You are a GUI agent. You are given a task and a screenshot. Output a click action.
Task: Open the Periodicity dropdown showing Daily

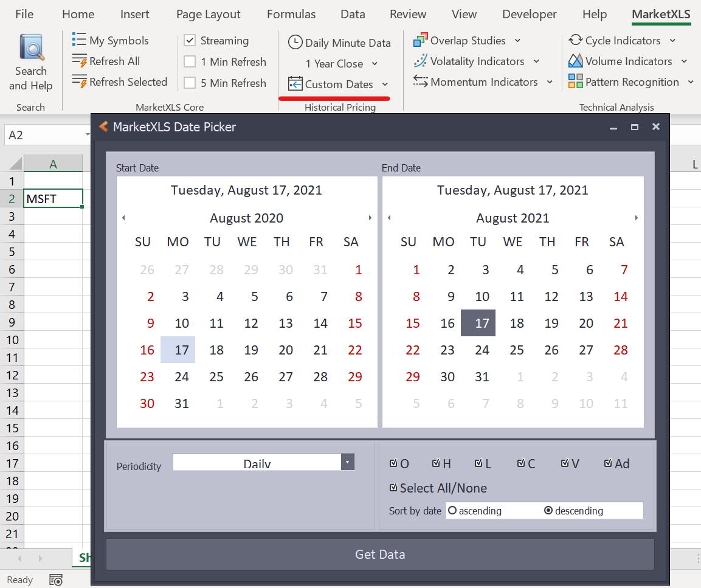[347, 462]
